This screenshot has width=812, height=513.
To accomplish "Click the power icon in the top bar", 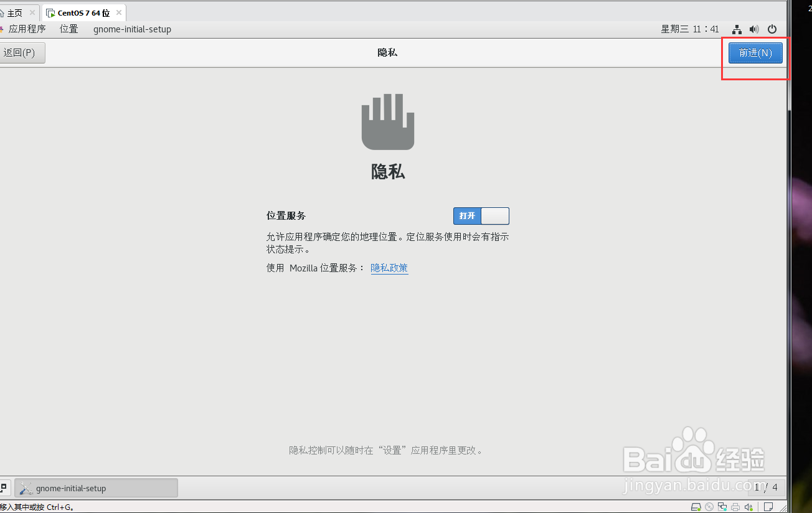I will point(772,29).
